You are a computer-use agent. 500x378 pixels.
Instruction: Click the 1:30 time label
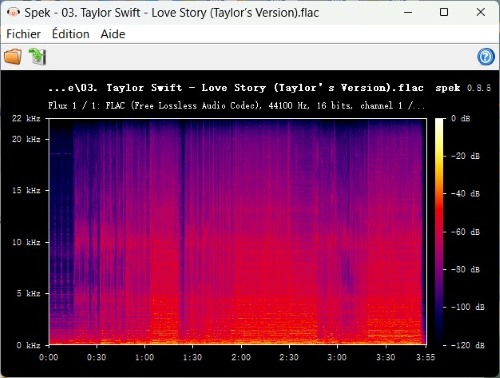(x=192, y=357)
